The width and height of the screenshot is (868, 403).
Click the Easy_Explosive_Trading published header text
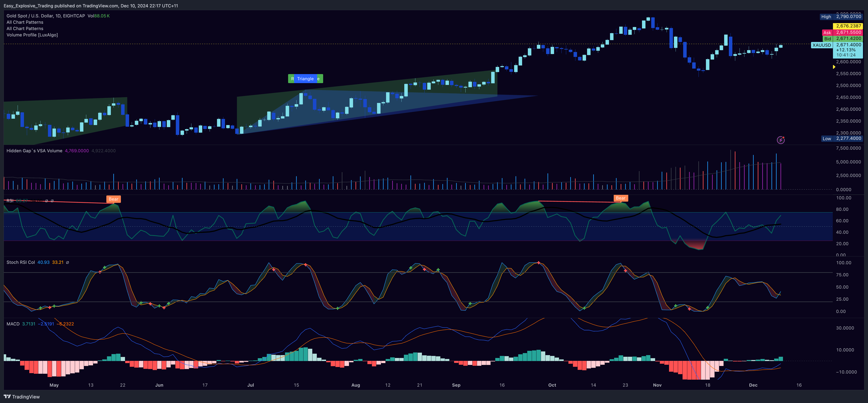tap(91, 6)
